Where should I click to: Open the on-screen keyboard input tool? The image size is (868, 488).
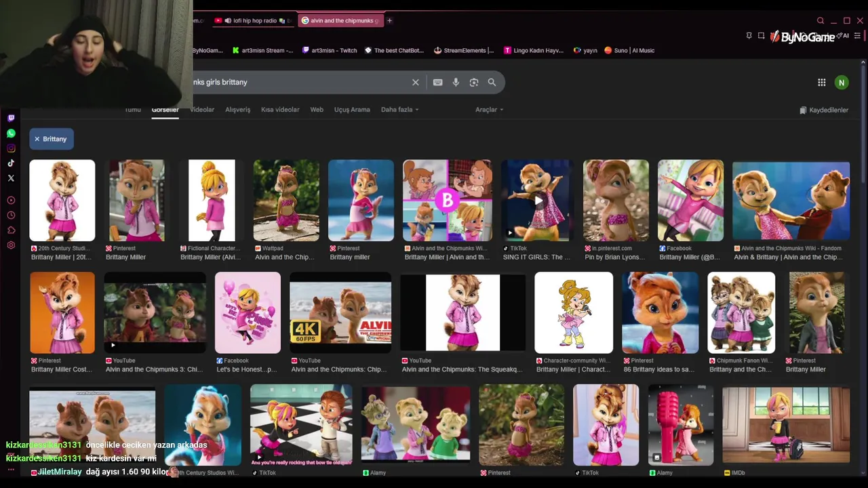(438, 82)
